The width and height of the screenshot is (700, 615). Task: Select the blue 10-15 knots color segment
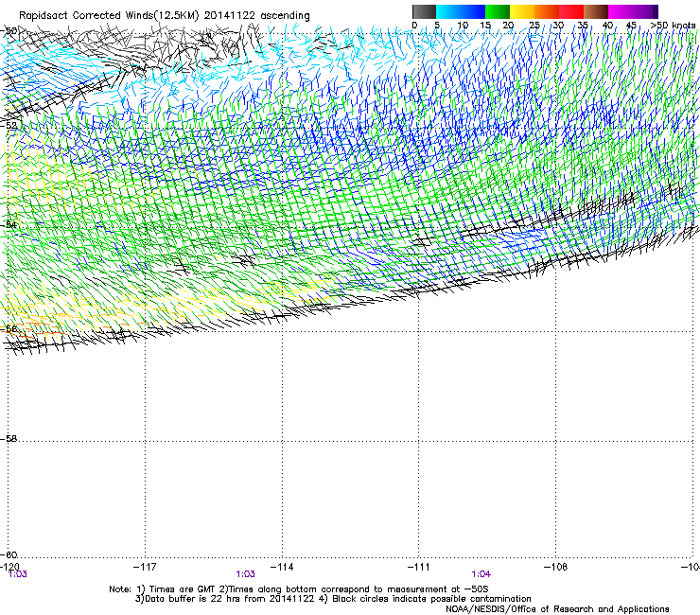(473, 11)
